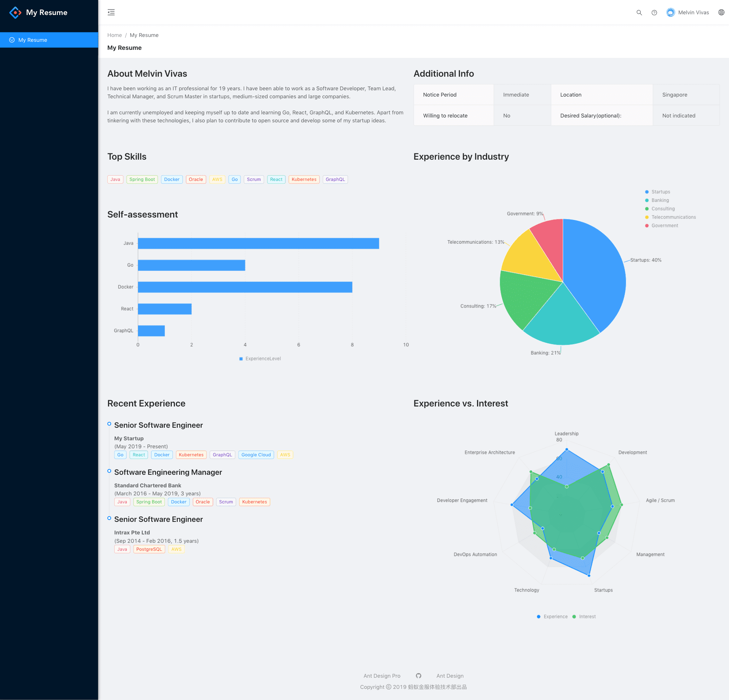Click the Go bar in Self-assessment chart
This screenshot has height=700, width=729.
pos(191,265)
